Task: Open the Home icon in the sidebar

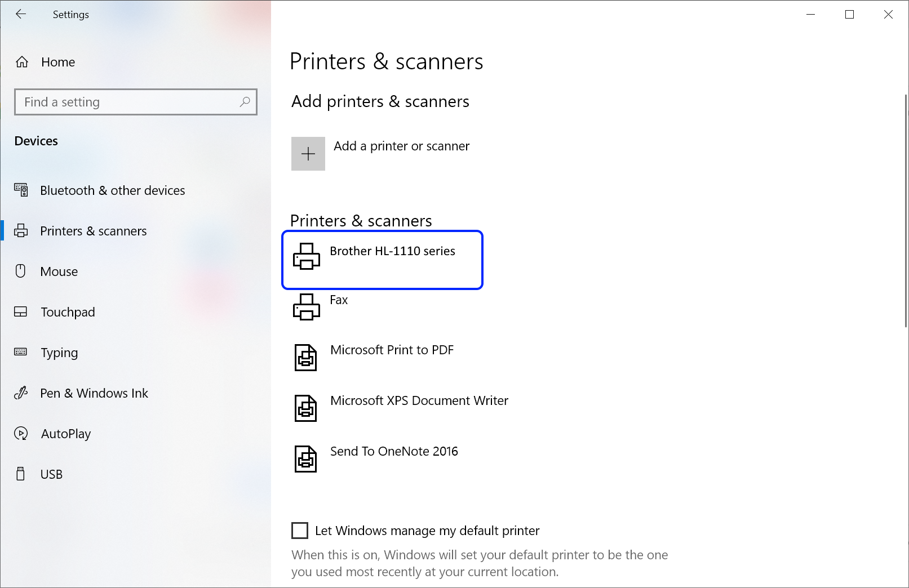Action: (x=22, y=62)
